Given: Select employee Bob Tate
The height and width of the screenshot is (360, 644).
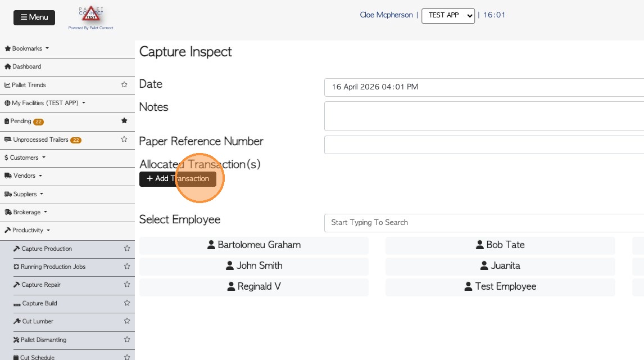Looking at the screenshot, I should point(500,245).
